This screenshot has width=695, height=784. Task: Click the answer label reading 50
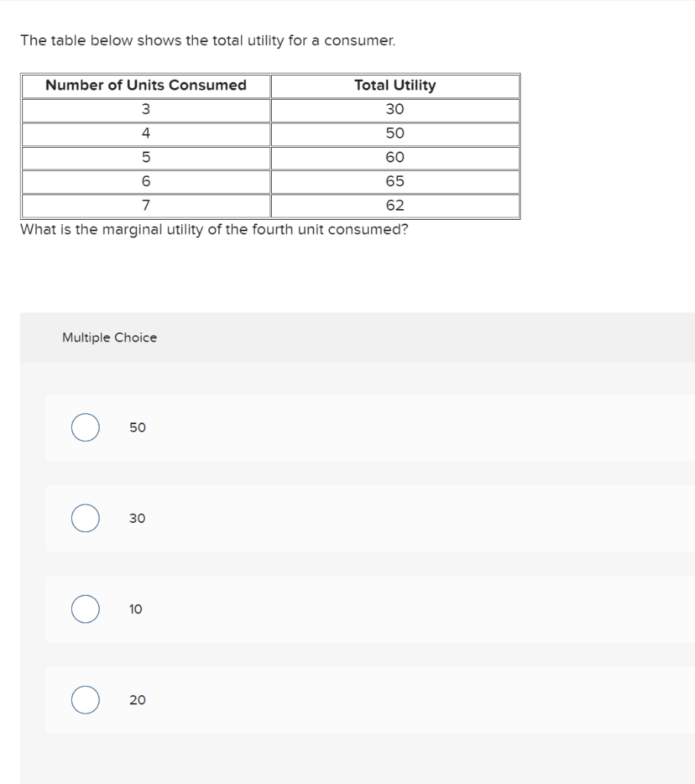(x=138, y=428)
